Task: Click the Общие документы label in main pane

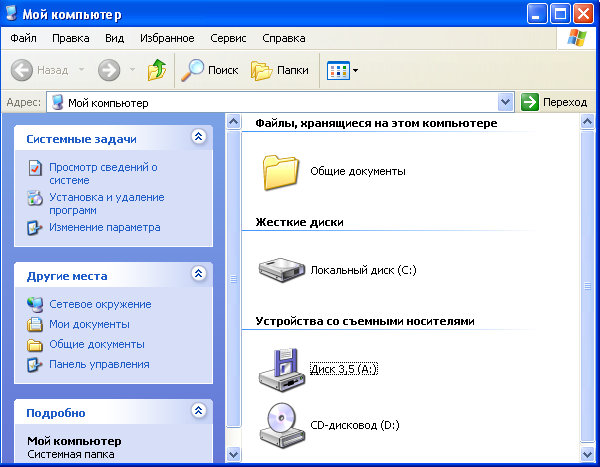Action: tap(358, 171)
